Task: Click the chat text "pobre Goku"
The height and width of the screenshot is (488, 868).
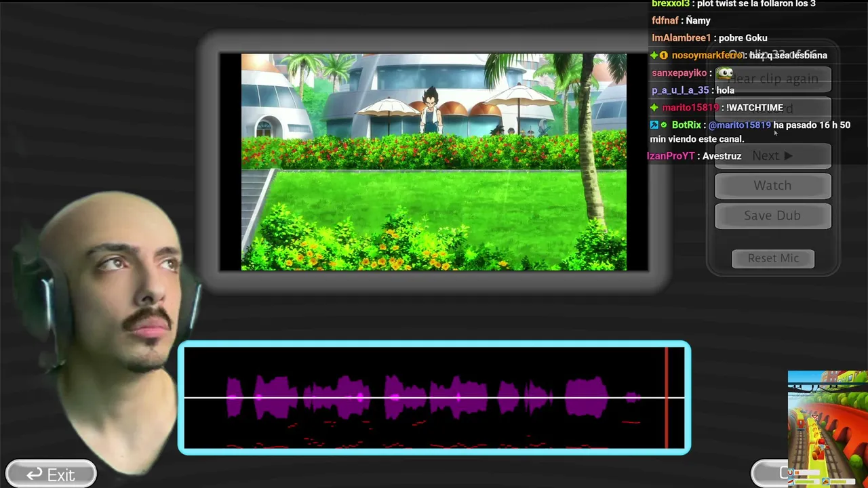Action: (x=743, y=38)
